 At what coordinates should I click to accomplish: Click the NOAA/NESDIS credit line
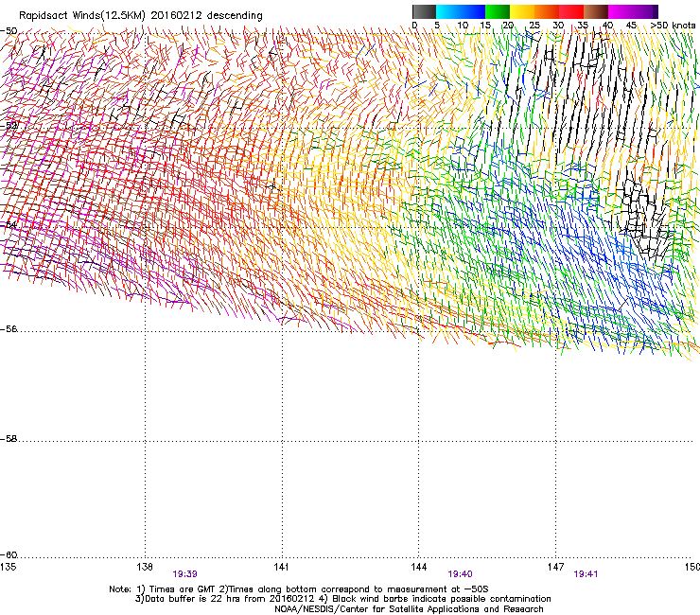click(409, 609)
